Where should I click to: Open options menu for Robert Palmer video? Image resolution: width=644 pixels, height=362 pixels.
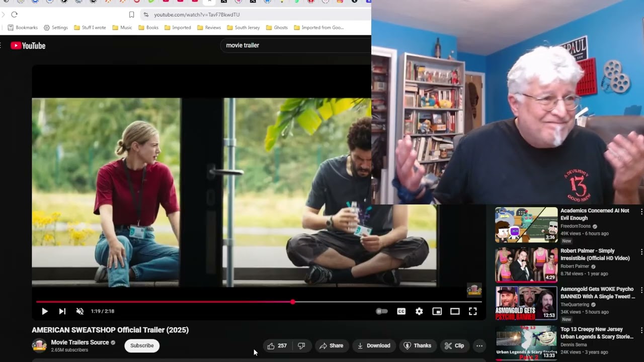pyautogui.click(x=641, y=251)
